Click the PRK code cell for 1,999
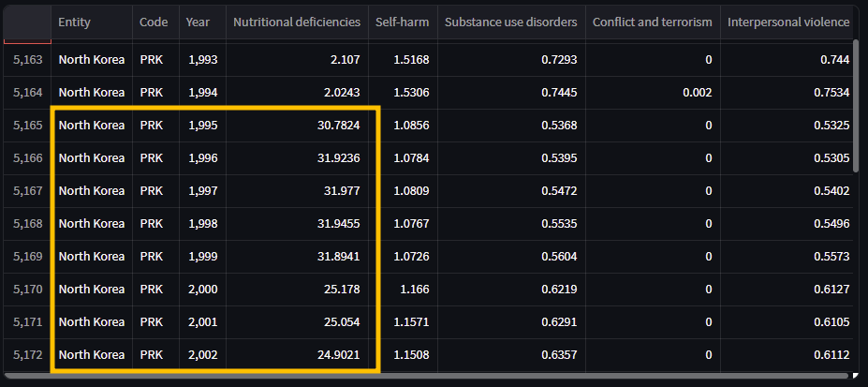This screenshot has width=868, height=387. [x=155, y=257]
